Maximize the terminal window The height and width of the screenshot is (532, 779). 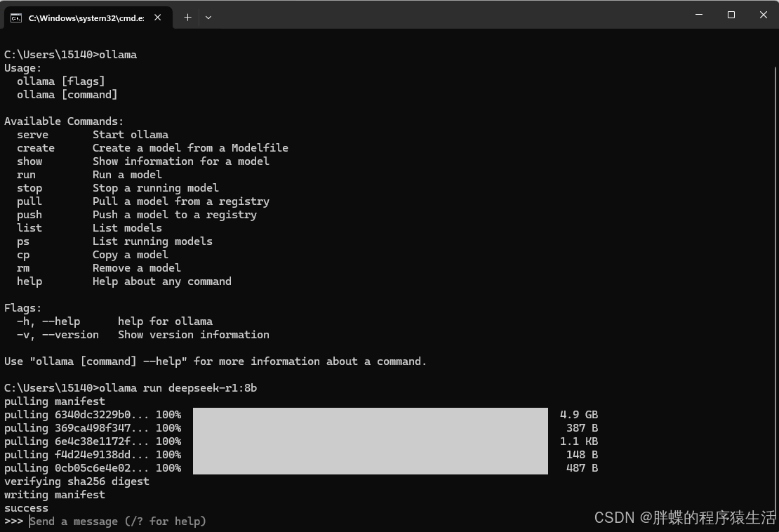(731, 15)
